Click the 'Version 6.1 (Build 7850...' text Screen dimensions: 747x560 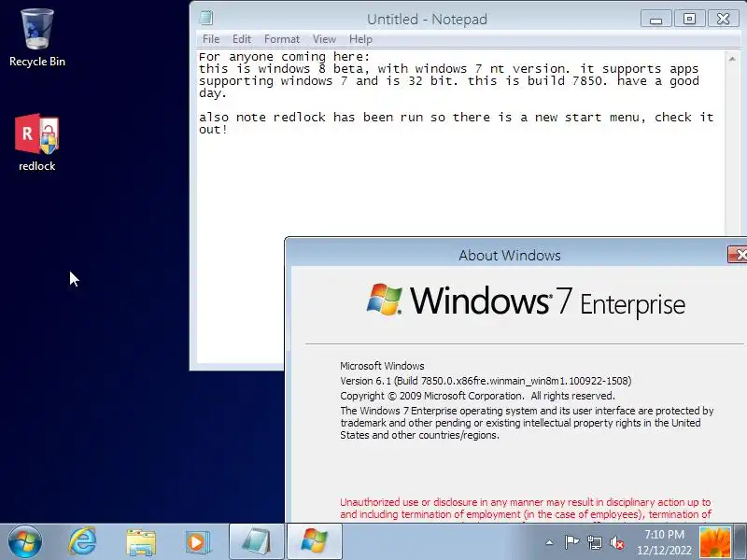pyautogui.click(x=486, y=381)
